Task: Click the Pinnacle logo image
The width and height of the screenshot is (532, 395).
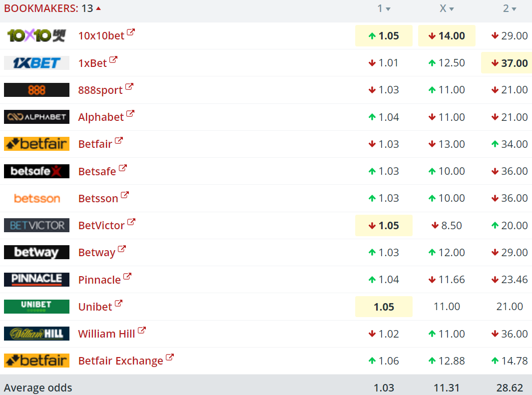Action: (36, 280)
